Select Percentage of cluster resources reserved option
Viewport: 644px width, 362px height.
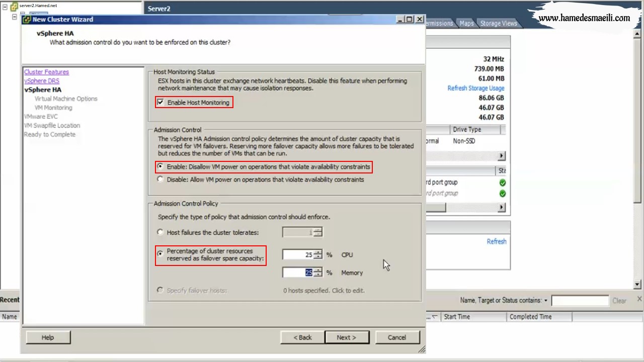[160, 253]
